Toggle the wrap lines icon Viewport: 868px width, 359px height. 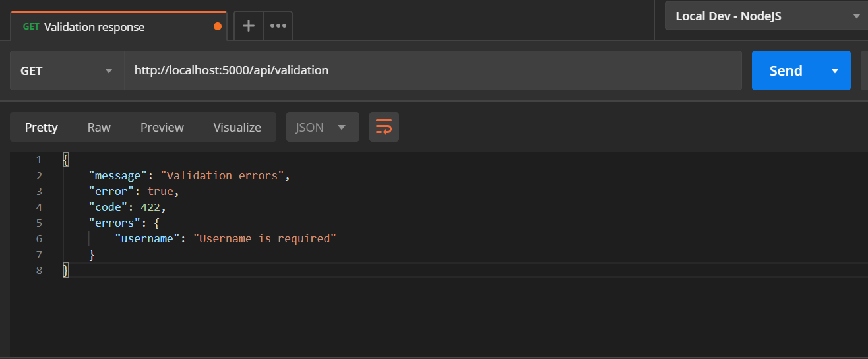coord(384,127)
